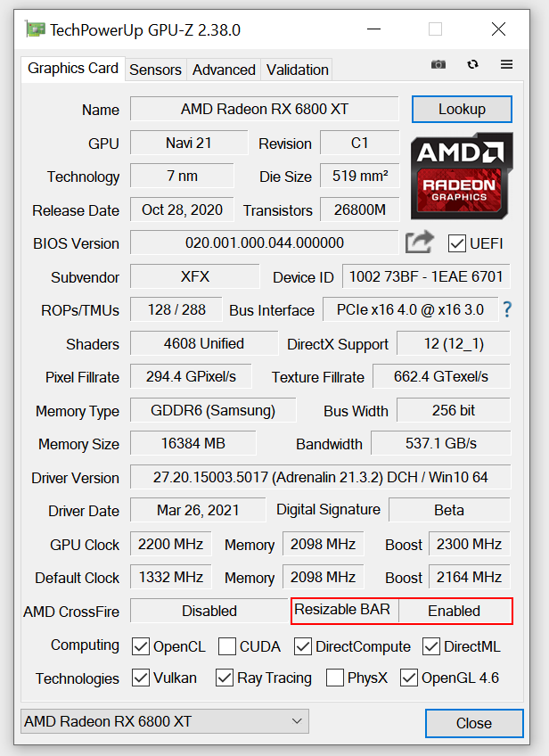Viewport: 549px width, 756px height.
Task: Toggle the Ray Tracing checkbox
Action: point(224,678)
